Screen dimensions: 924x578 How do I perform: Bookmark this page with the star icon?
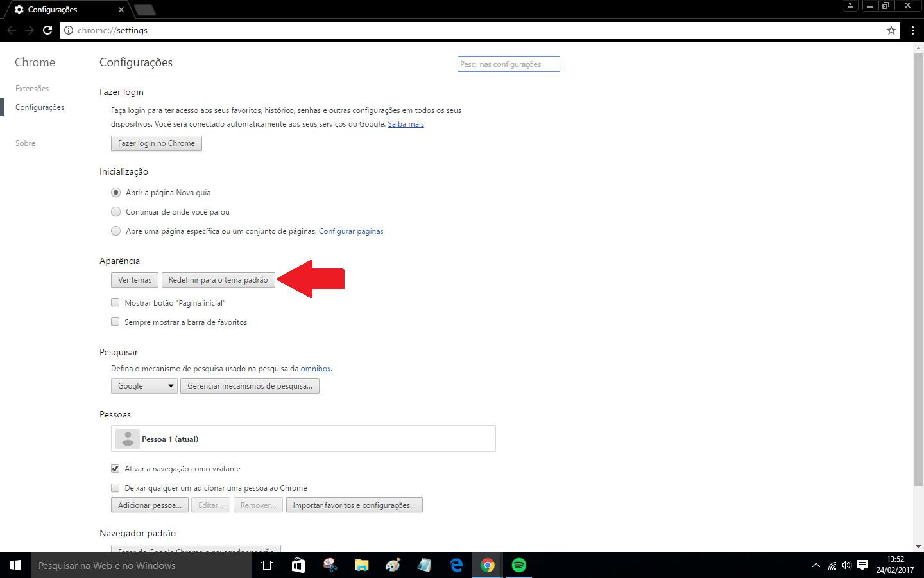891,30
